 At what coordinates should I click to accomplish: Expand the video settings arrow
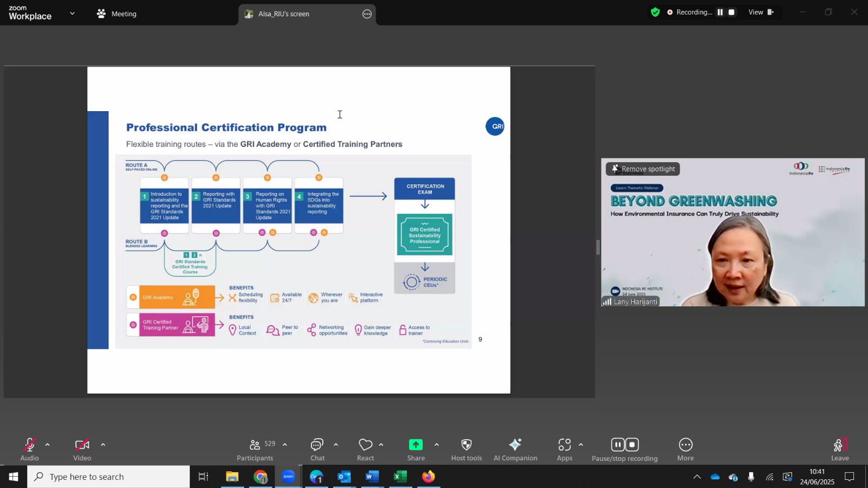pyautogui.click(x=103, y=445)
